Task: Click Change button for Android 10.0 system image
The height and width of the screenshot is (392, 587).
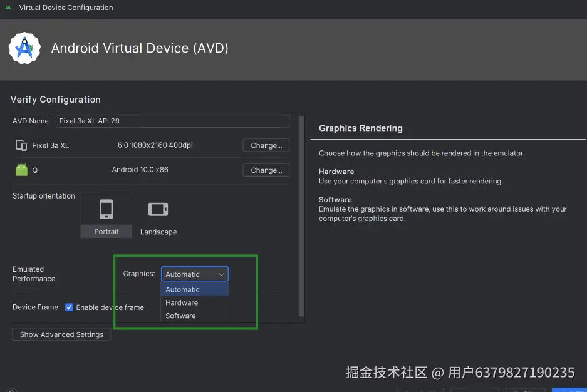Action: (266, 170)
